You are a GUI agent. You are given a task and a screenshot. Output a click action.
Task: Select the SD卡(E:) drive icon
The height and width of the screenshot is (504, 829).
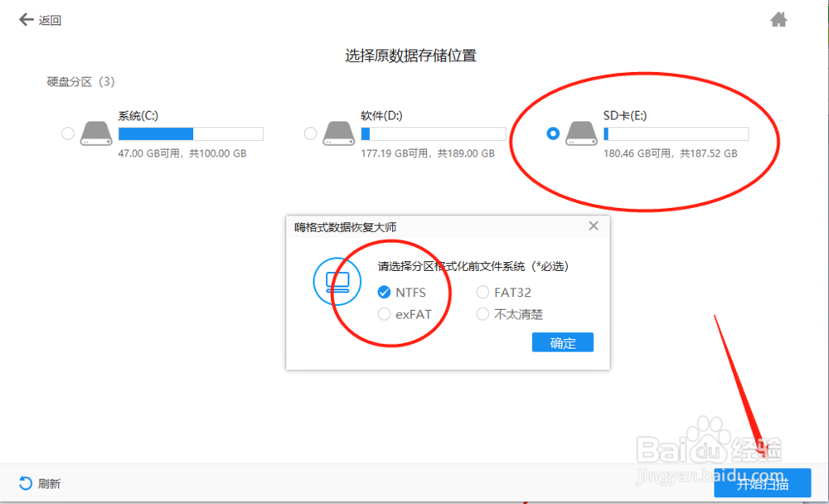581,133
